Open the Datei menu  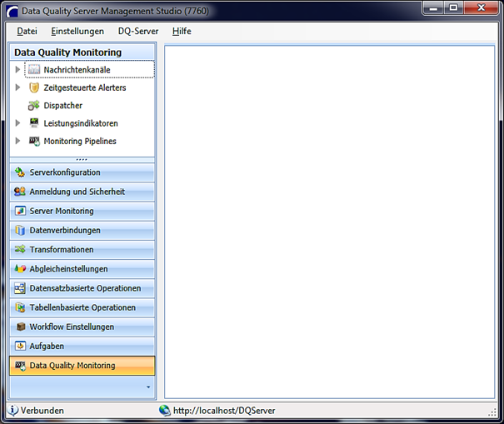pos(27,31)
